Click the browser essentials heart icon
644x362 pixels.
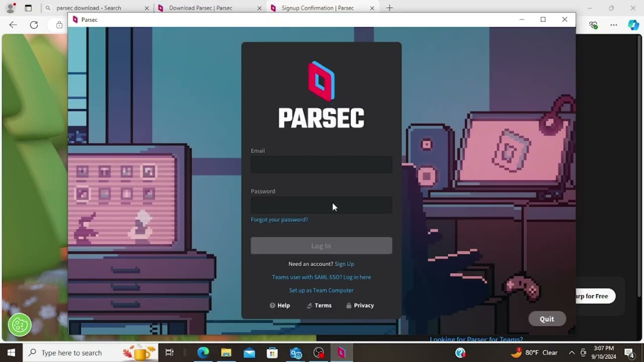[x=594, y=25]
